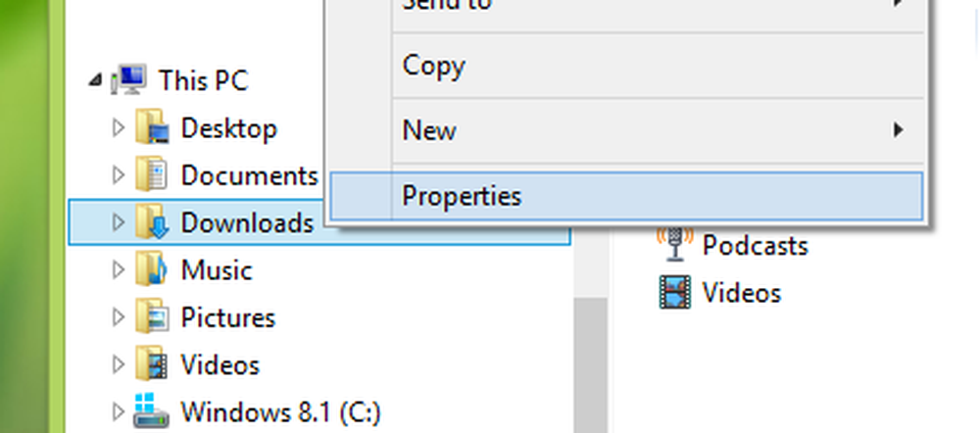The image size is (980, 433).
Task: Expand the Pictures folder node
Action: tap(118, 316)
